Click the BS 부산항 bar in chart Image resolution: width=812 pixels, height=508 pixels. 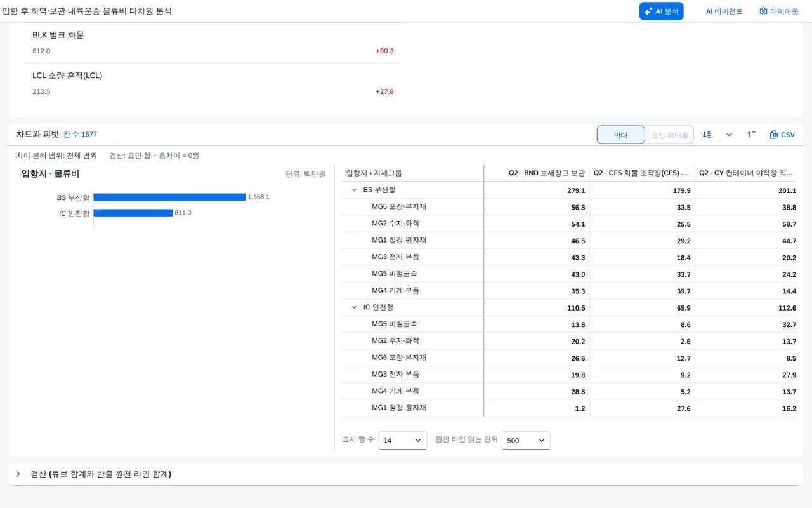(169, 197)
